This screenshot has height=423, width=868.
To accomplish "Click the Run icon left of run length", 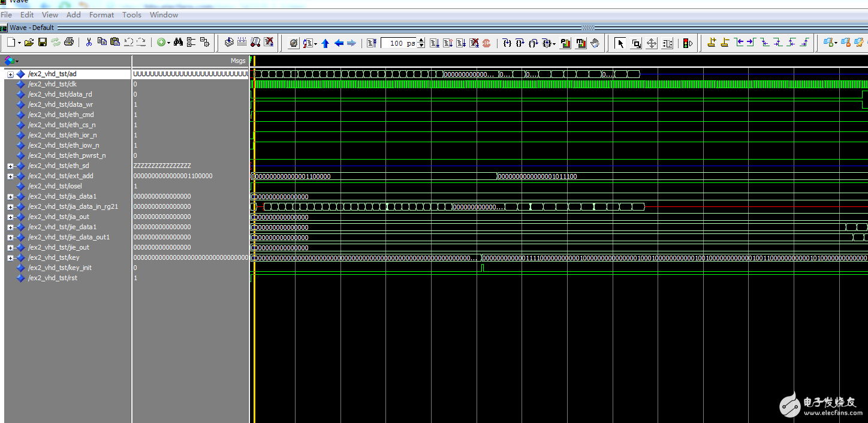I will point(372,43).
